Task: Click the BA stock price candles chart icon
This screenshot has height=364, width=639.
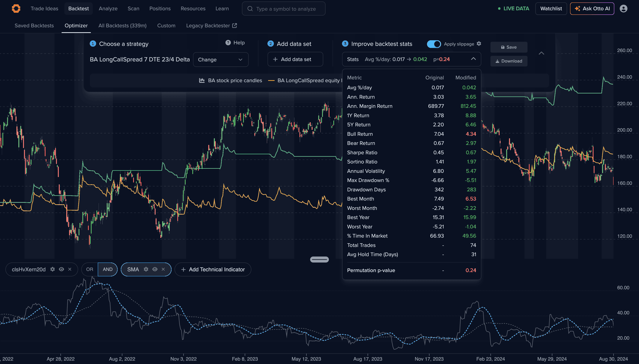Action: tap(202, 80)
